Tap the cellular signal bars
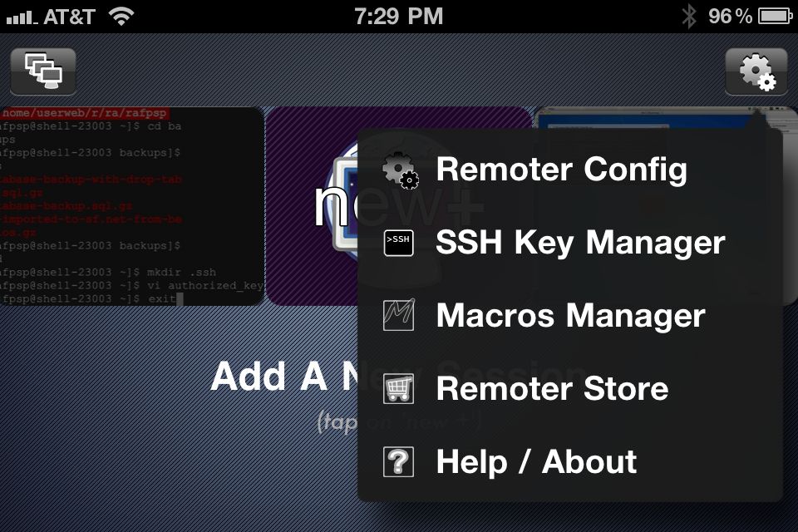 tap(22, 17)
